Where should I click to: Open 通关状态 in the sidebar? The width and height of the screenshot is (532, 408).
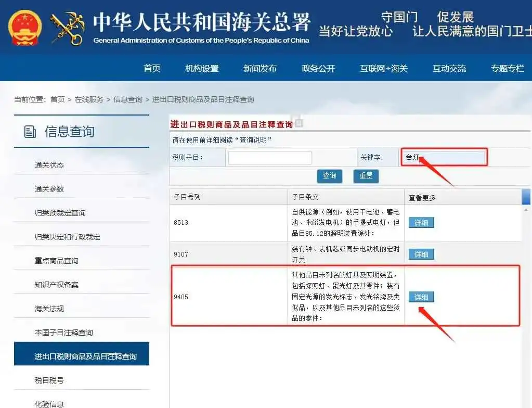[x=49, y=165]
